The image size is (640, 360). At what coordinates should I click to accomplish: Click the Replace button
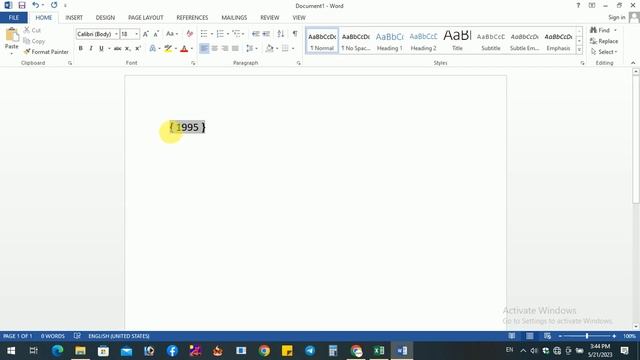(x=604, y=41)
